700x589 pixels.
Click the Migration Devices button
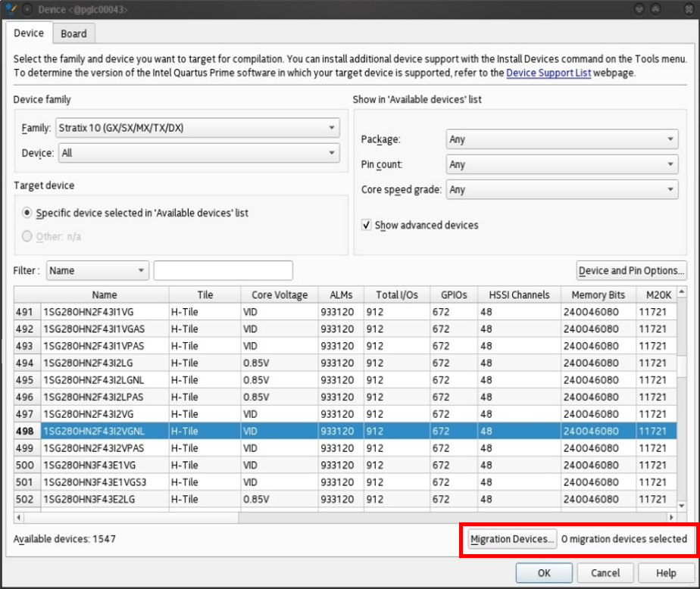512,539
